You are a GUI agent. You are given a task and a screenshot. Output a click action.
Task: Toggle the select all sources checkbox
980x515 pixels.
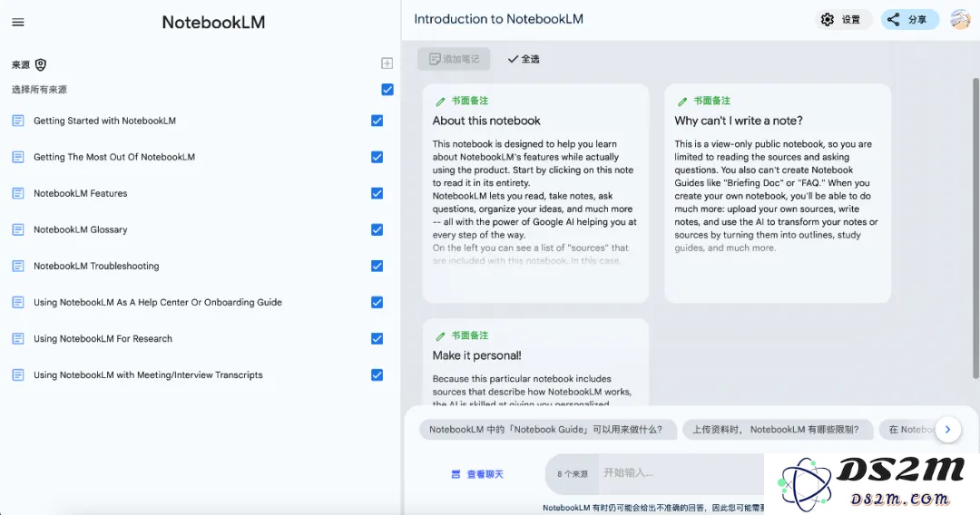[387, 89]
